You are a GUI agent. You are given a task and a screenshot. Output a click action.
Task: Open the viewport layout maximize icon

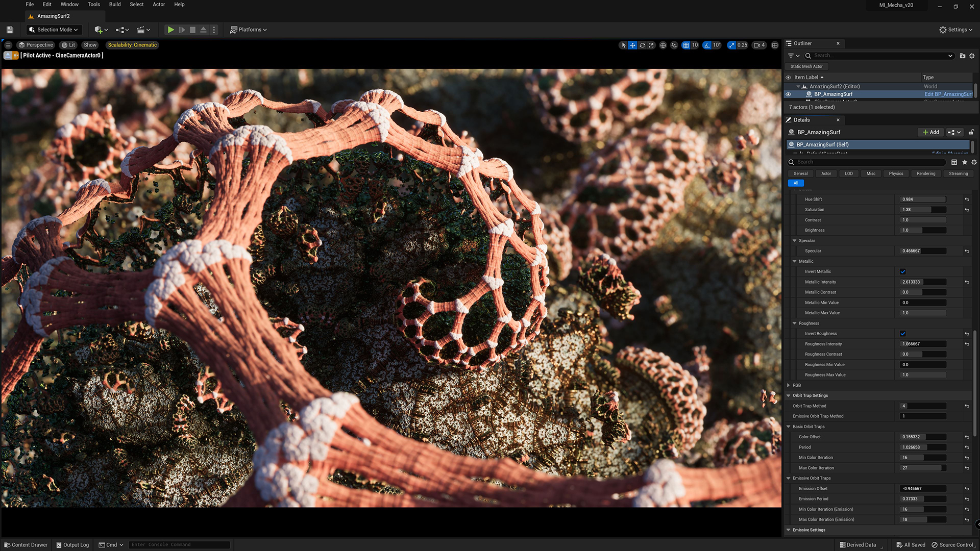click(775, 45)
